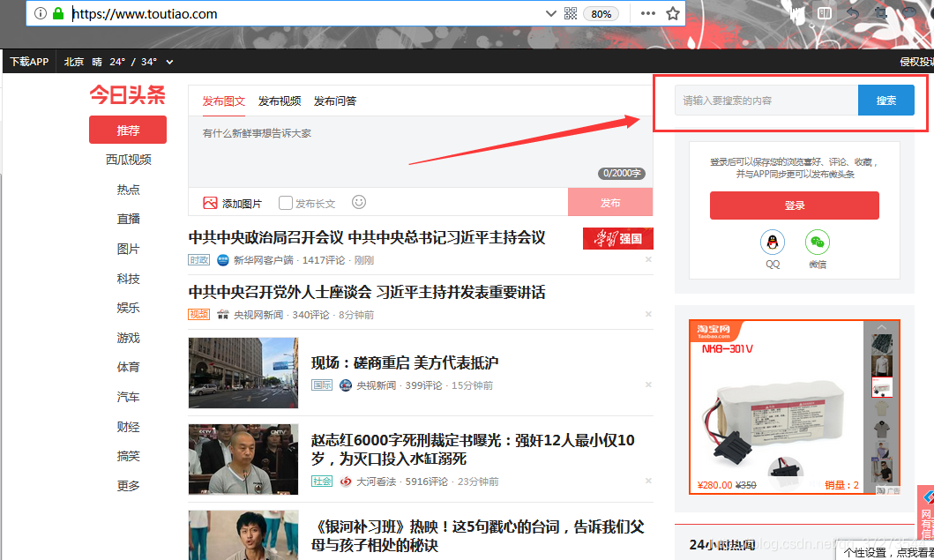Image resolution: width=934 pixels, height=560 pixels.
Task: Open the 娱乐 channel
Action: click(128, 308)
